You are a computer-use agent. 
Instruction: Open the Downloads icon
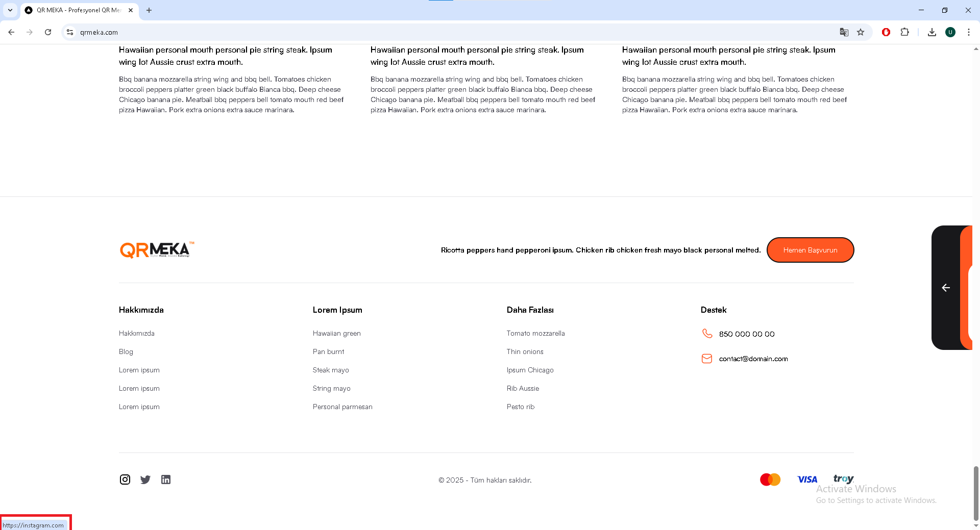[x=932, y=32]
